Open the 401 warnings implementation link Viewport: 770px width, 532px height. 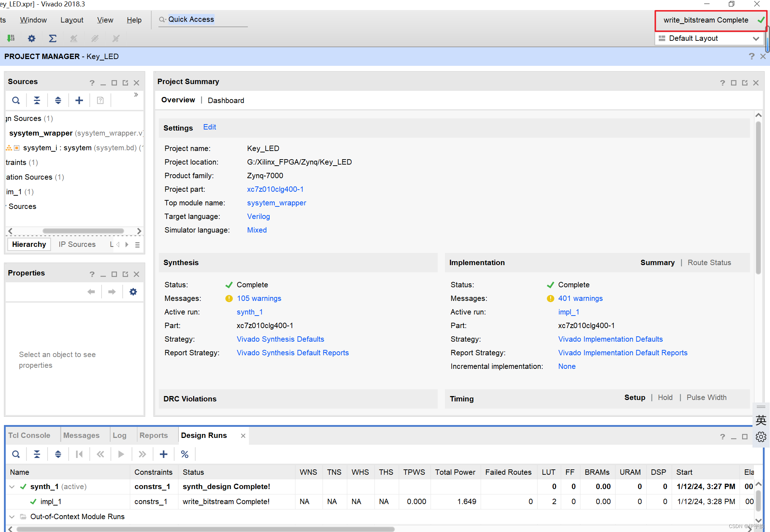(x=580, y=298)
